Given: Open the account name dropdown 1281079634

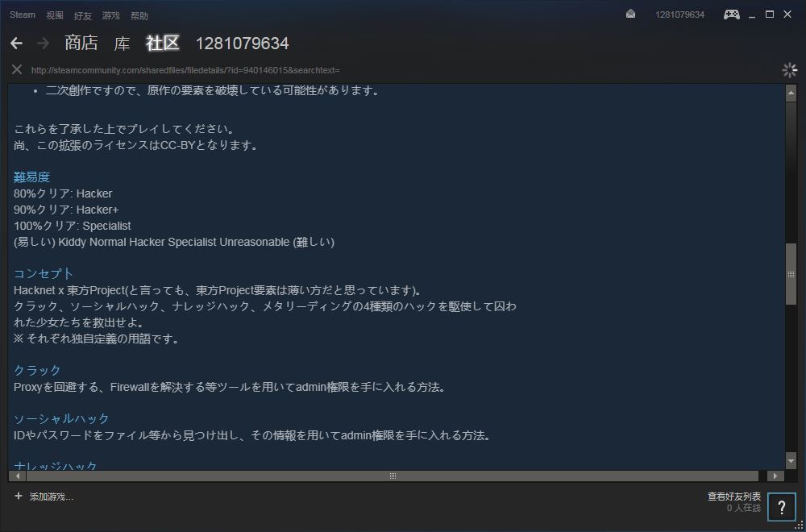Looking at the screenshot, I should (679, 15).
